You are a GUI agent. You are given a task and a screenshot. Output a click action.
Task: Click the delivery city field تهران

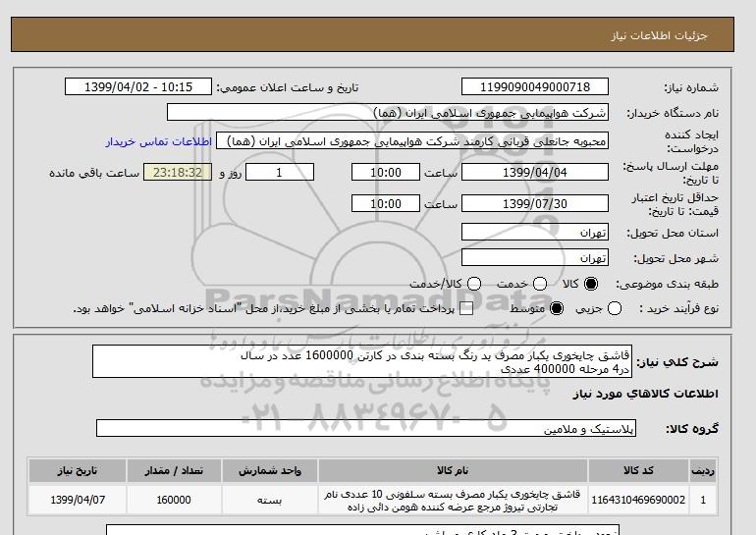click(535, 257)
